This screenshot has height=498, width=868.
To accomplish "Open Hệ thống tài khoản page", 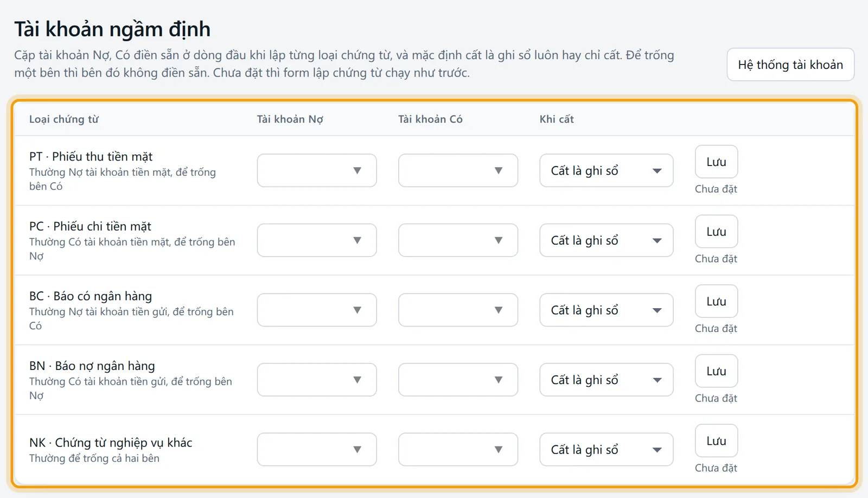I will (790, 65).
